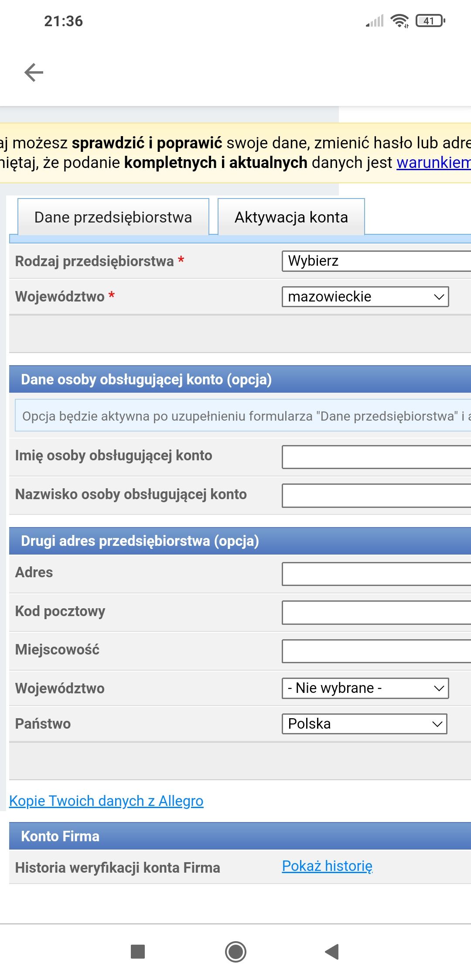
Task: Tap the battery indicator in status bar
Action: click(430, 21)
